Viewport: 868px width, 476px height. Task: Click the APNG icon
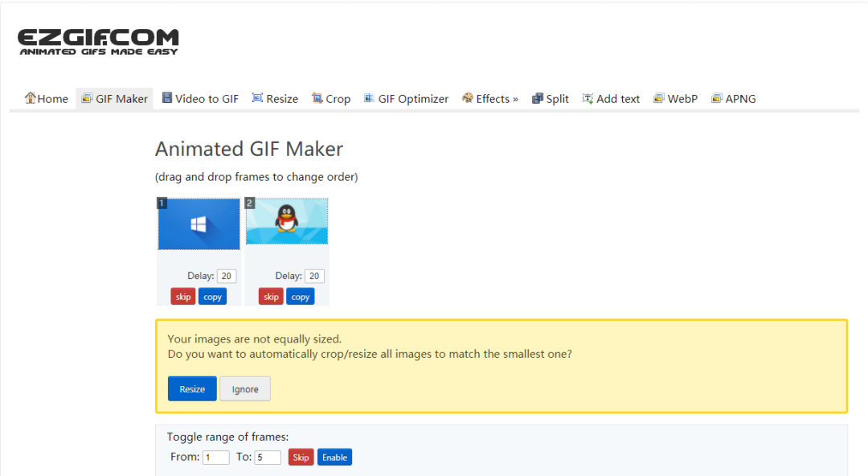(x=716, y=98)
